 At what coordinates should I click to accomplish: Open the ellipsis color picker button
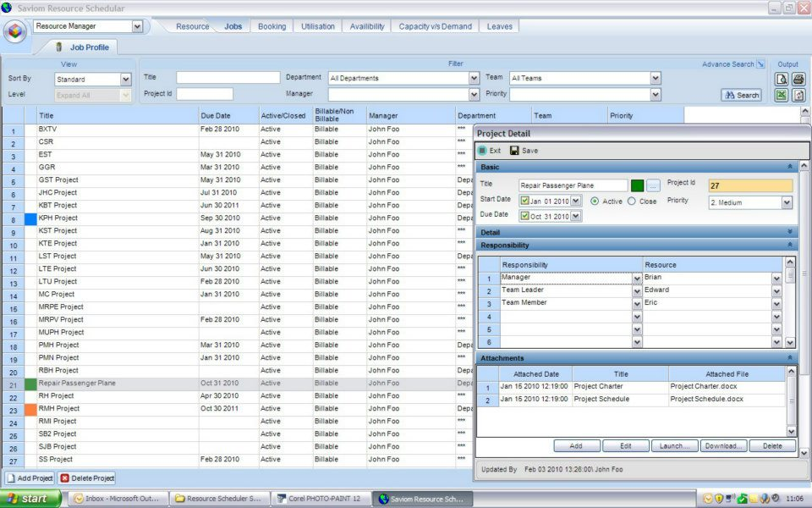click(x=653, y=185)
